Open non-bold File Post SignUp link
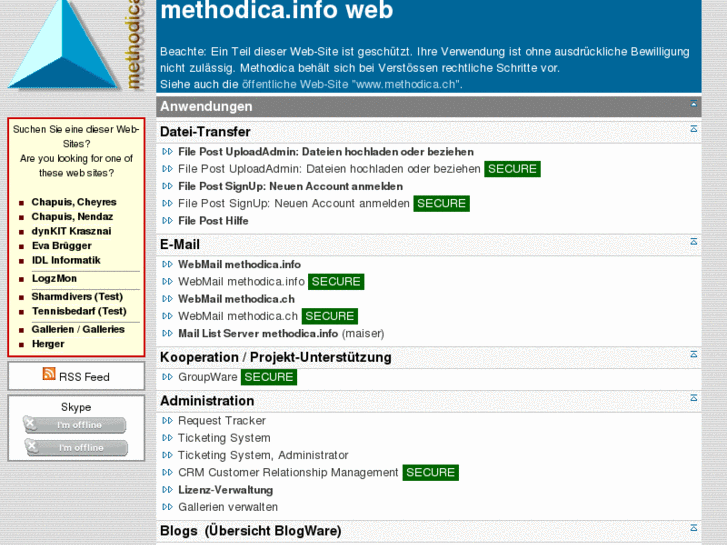727x545 pixels. pos(294,203)
